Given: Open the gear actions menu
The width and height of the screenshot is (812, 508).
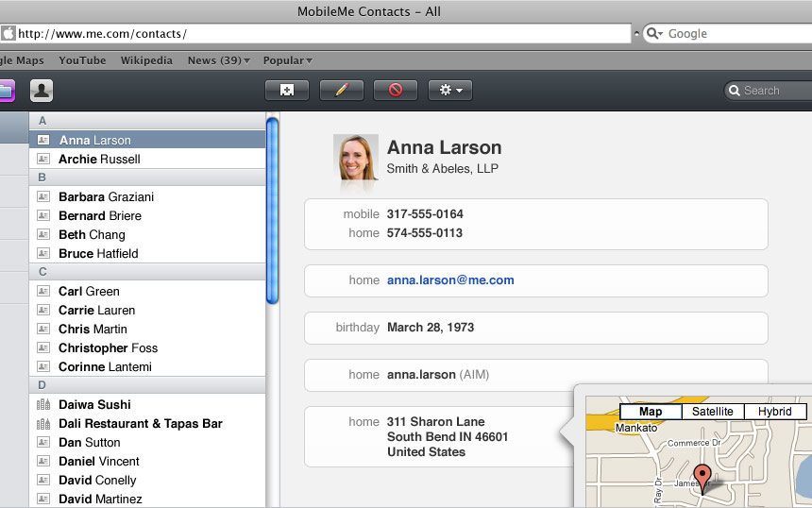Looking at the screenshot, I should coord(450,90).
